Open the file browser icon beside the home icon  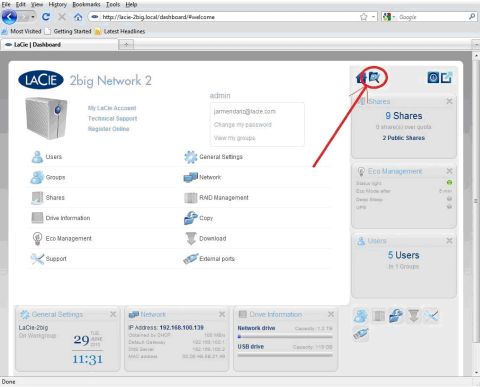(x=374, y=78)
